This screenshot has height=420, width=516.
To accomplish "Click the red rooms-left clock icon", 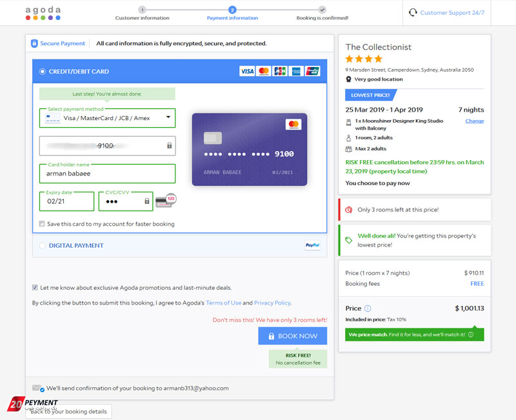I will (348, 210).
